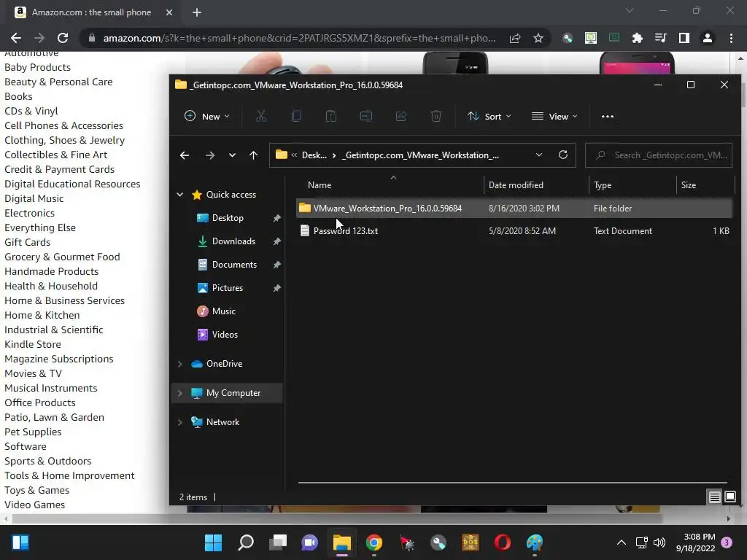Expand the Network tree node
747x560 pixels.
(x=180, y=422)
